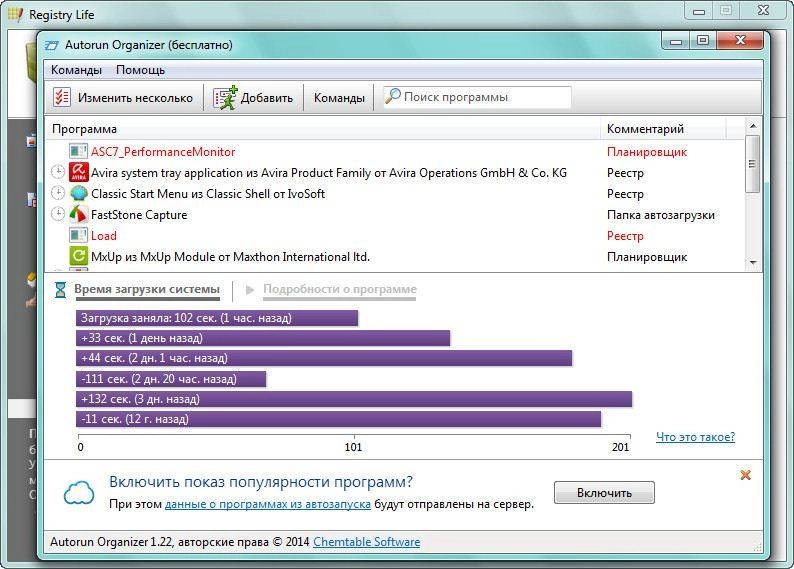Maximize the Autorun Organizer window

(703, 40)
